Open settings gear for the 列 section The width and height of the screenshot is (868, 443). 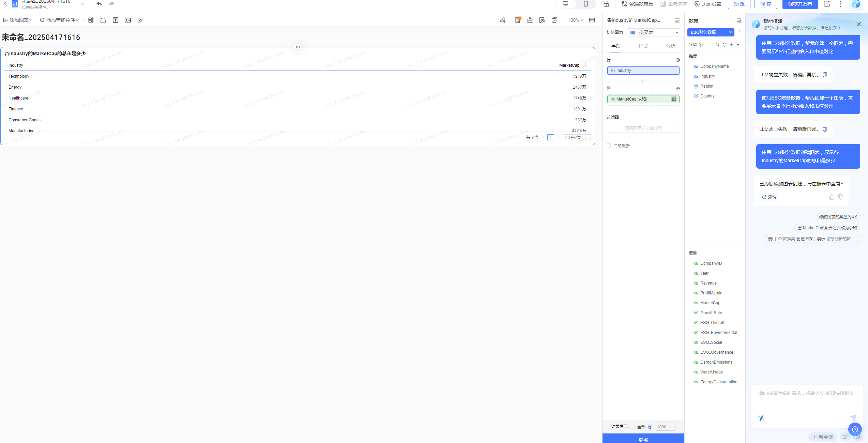point(678,89)
